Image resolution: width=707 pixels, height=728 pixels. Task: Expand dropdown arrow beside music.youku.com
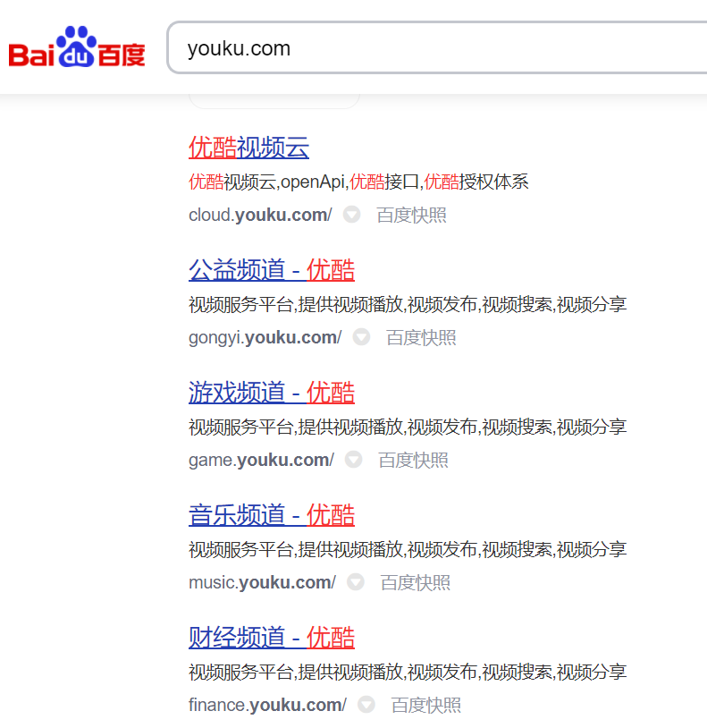coord(356,583)
